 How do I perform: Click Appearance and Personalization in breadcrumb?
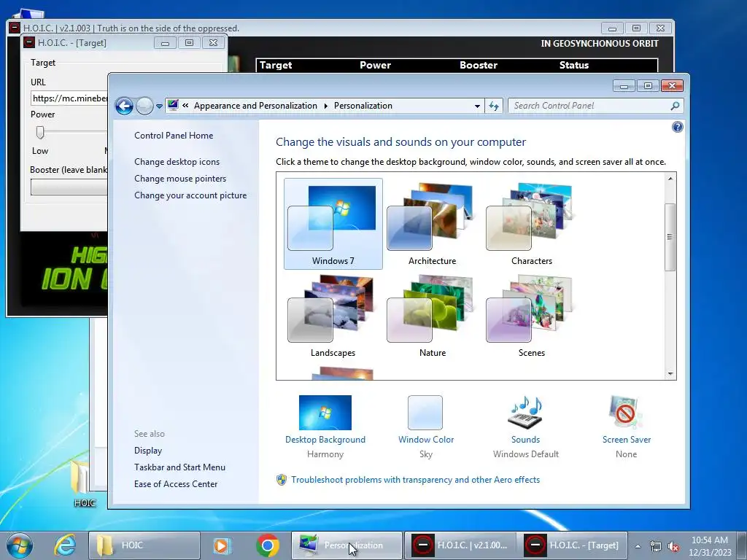[255, 106]
